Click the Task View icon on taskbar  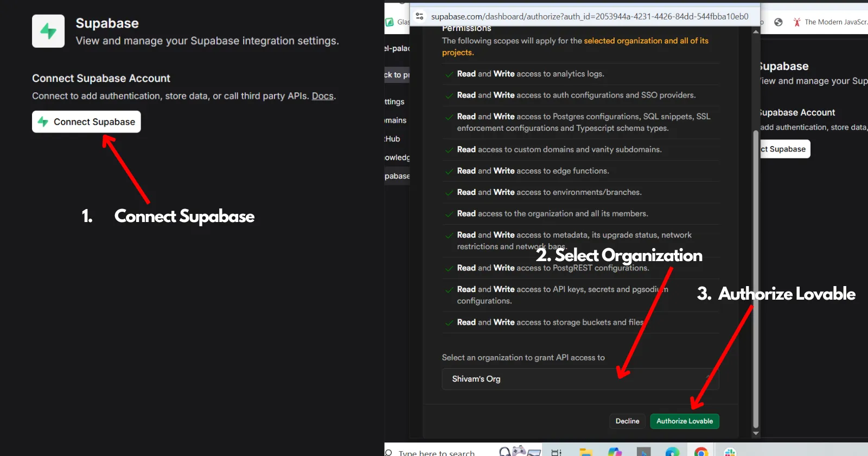[556, 452]
